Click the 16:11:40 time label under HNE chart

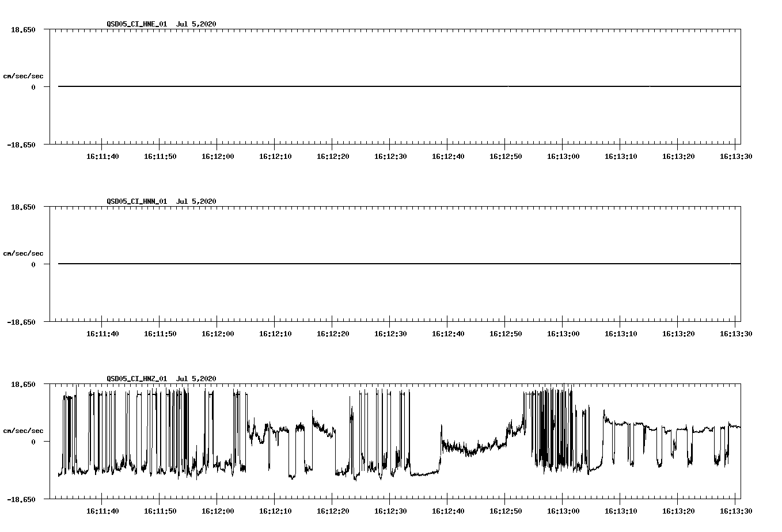point(103,157)
